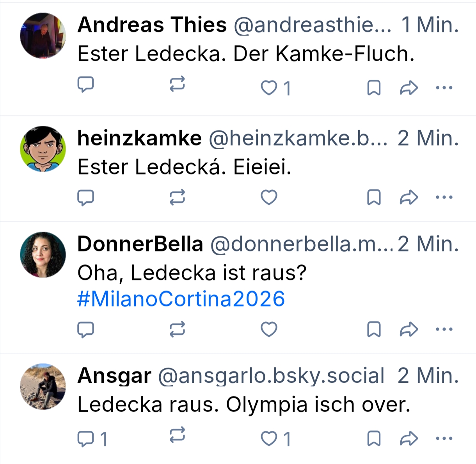
Task: Share Ansgar's post
Action: point(409,439)
